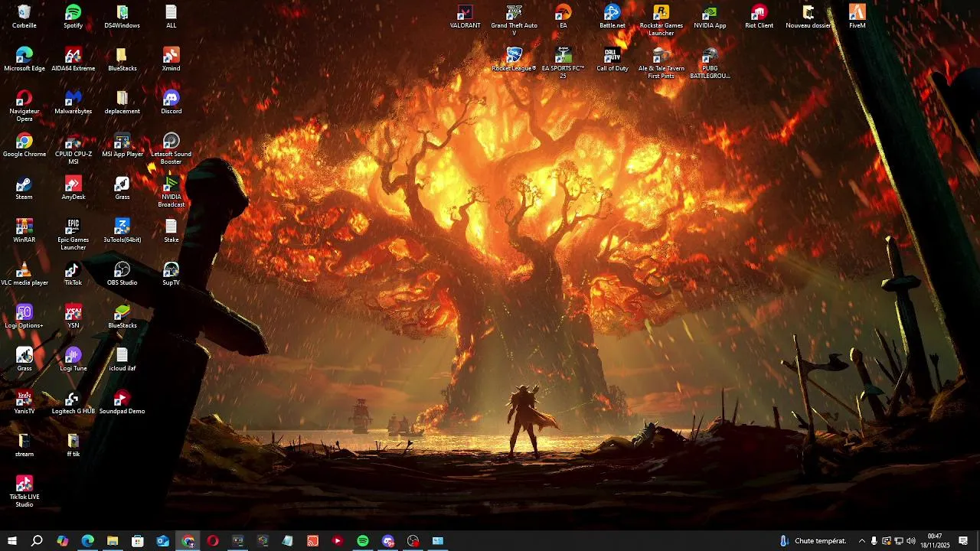Open TikTok LIVE Studio icon
This screenshot has height=551, width=980.
coord(24,492)
